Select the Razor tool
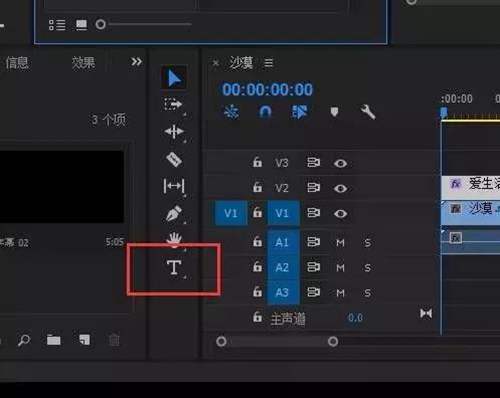Viewport: 500px width, 398px height. click(x=174, y=159)
